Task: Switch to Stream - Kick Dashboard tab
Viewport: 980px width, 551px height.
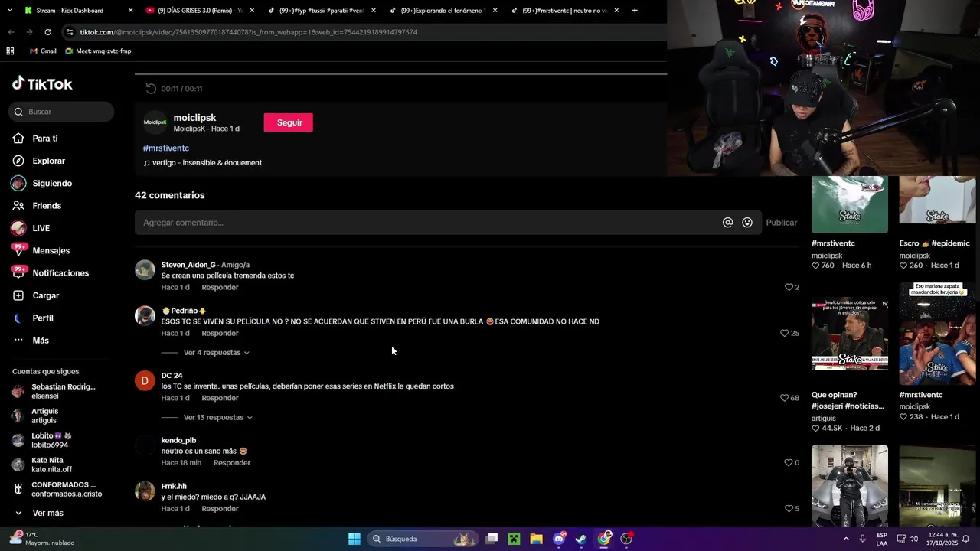Action: [x=70, y=11]
